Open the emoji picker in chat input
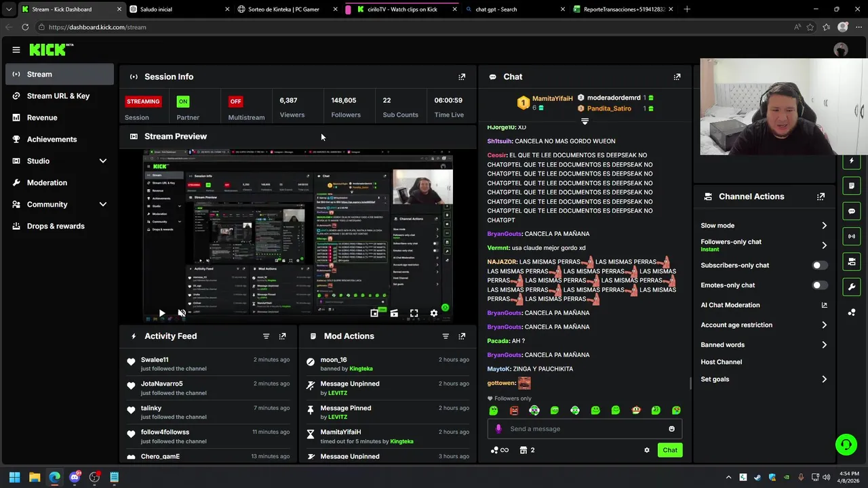This screenshot has width=868, height=488. coord(671,428)
